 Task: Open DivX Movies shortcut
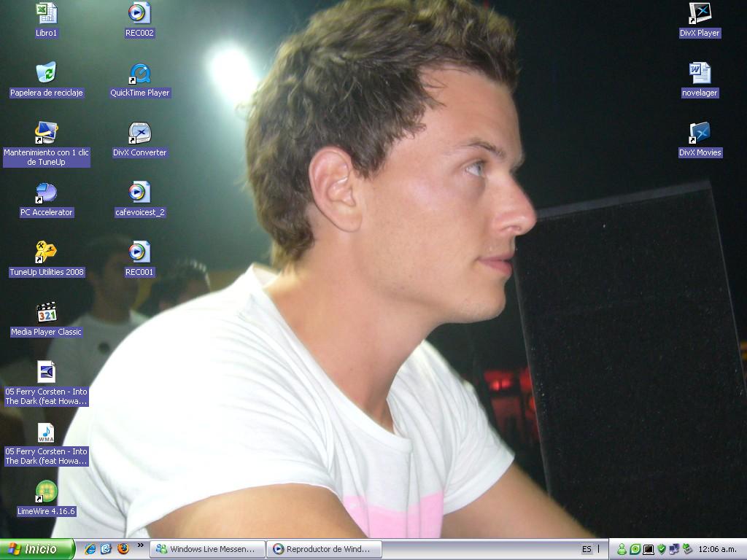[700, 133]
